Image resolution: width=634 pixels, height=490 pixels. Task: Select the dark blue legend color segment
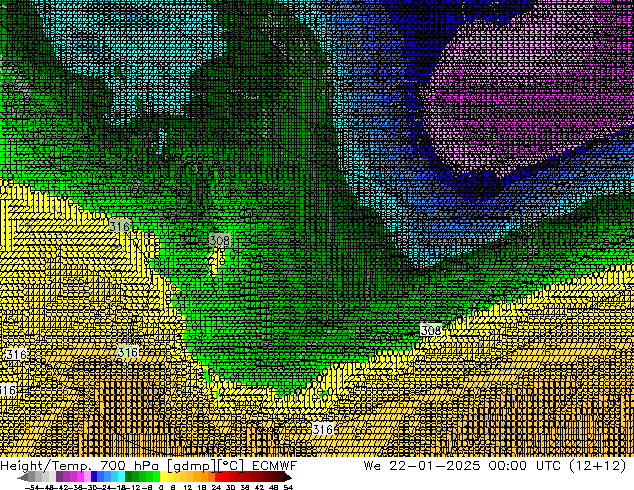coord(95,477)
